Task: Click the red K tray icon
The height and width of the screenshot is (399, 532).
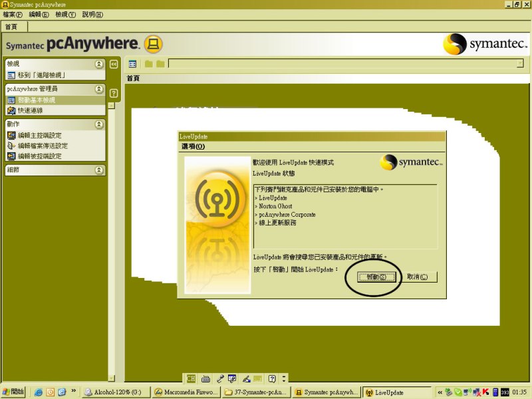Action: point(485,392)
